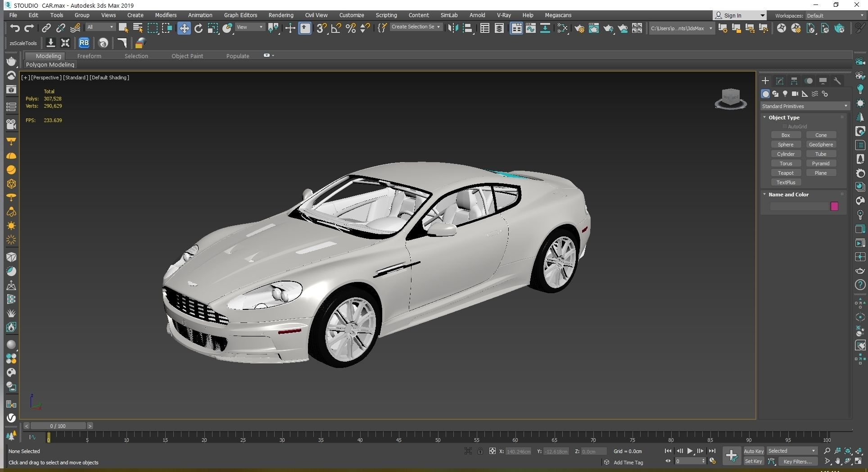
Task: Click the 0 / 100 time slider
Action: (58, 426)
